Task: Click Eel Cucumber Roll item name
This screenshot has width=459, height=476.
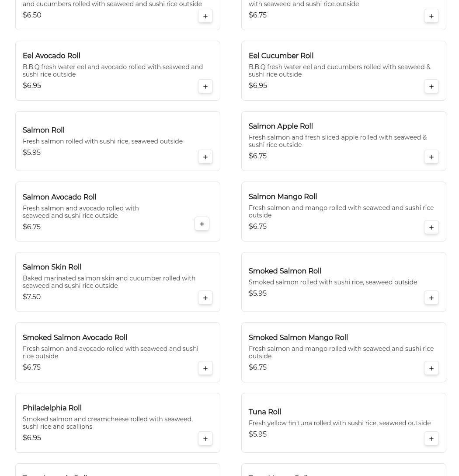Action: point(281,56)
